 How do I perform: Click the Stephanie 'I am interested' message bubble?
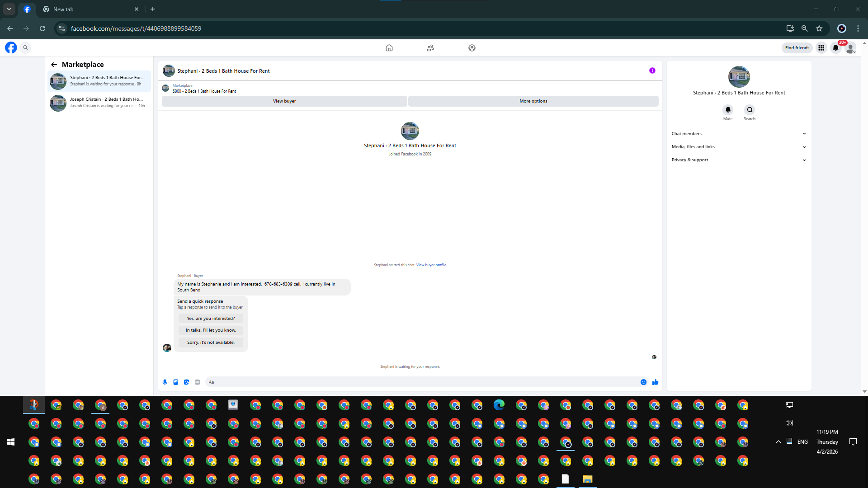[262, 287]
